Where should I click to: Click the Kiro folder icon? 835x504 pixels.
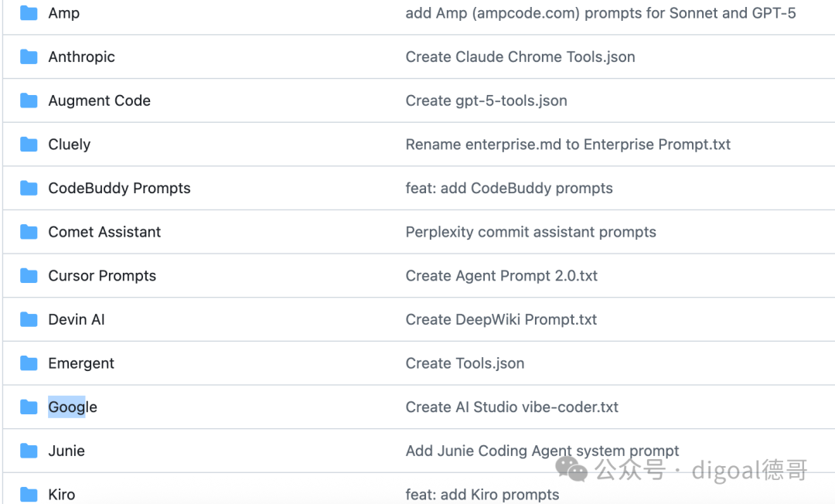click(29, 495)
